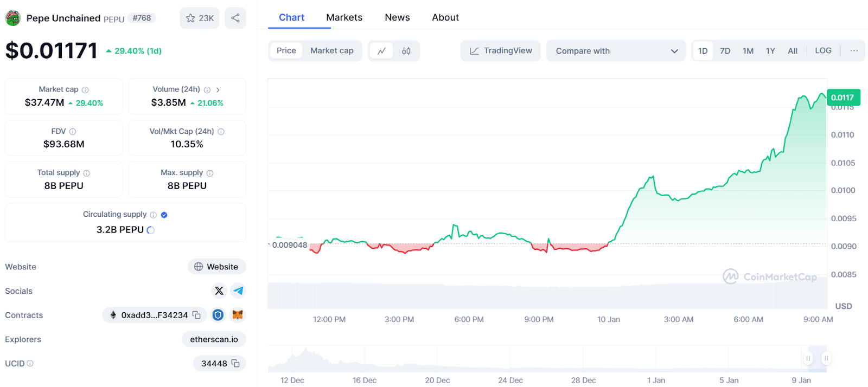Switch to candlestick chart view icon
The width and height of the screenshot is (868, 387).
[406, 51]
